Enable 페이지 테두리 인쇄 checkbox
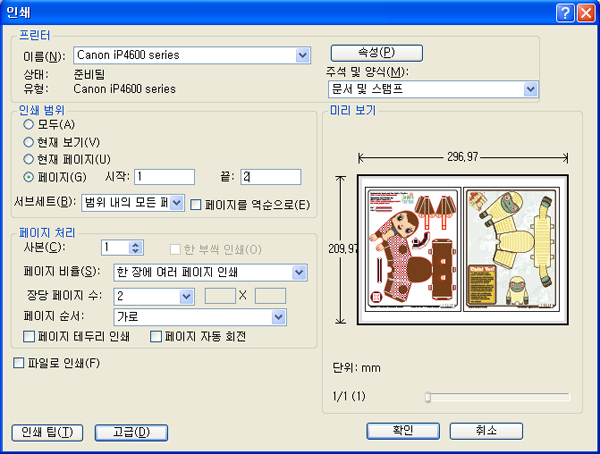The height and width of the screenshot is (454, 600). (x=29, y=336)
